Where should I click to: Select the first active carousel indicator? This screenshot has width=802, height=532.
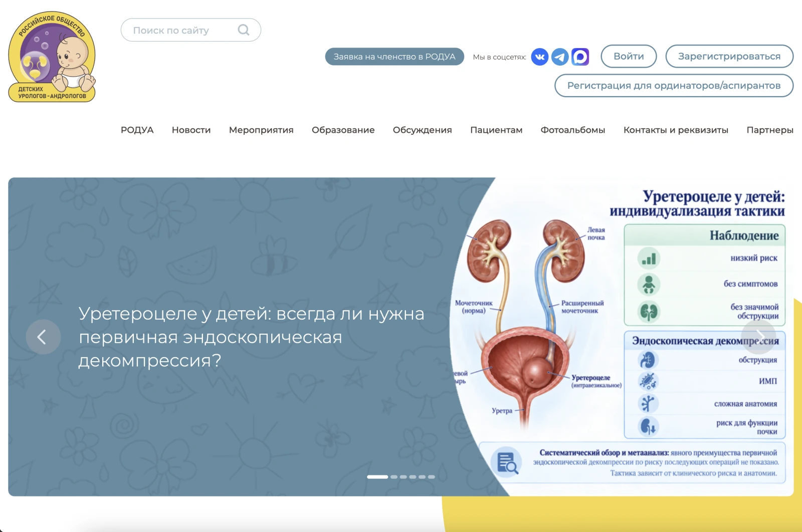pyautogui.click(x=377, y=477)
